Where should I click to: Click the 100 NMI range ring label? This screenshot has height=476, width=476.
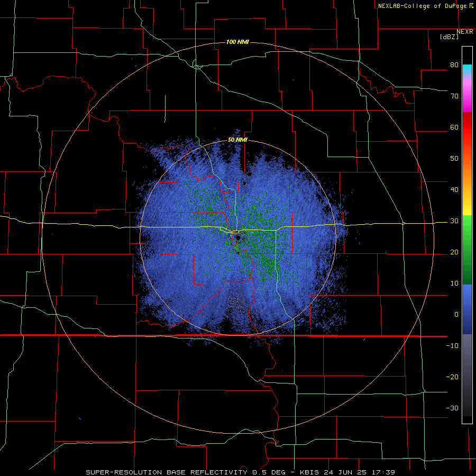tap(237, 42)
